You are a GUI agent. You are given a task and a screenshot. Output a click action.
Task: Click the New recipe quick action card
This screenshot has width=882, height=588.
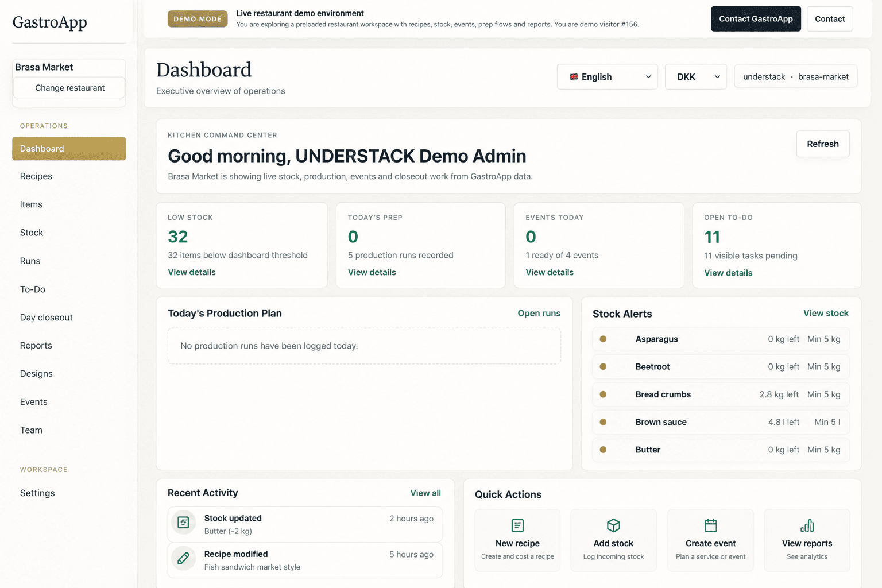tap(517, 540)
